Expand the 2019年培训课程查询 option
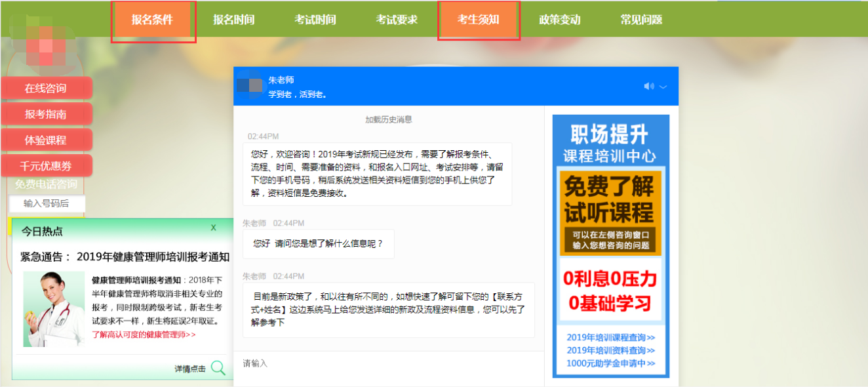Viewport: 868px width, 387px height. coord(611,338)
